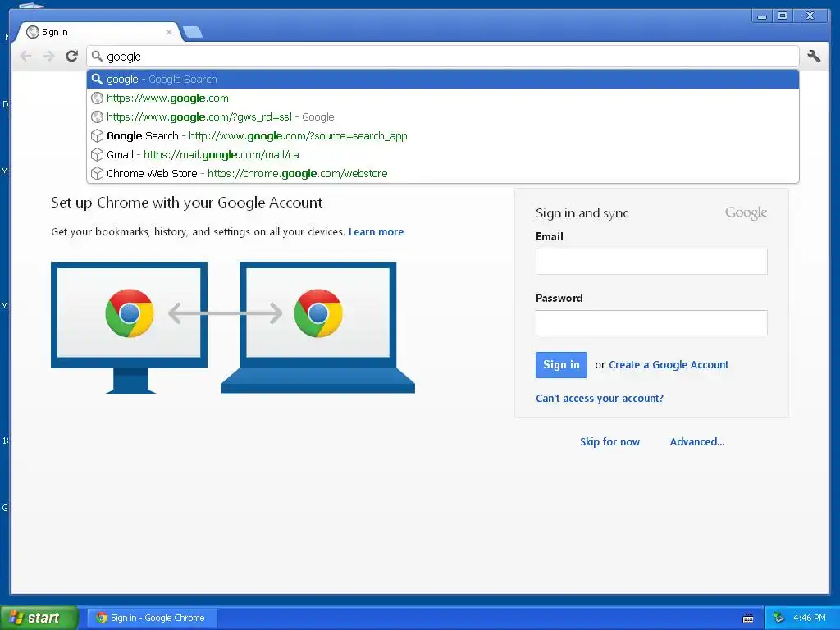Minimize the Chrome window
This screenshot has width=840, height=630.
pos(762,16)
